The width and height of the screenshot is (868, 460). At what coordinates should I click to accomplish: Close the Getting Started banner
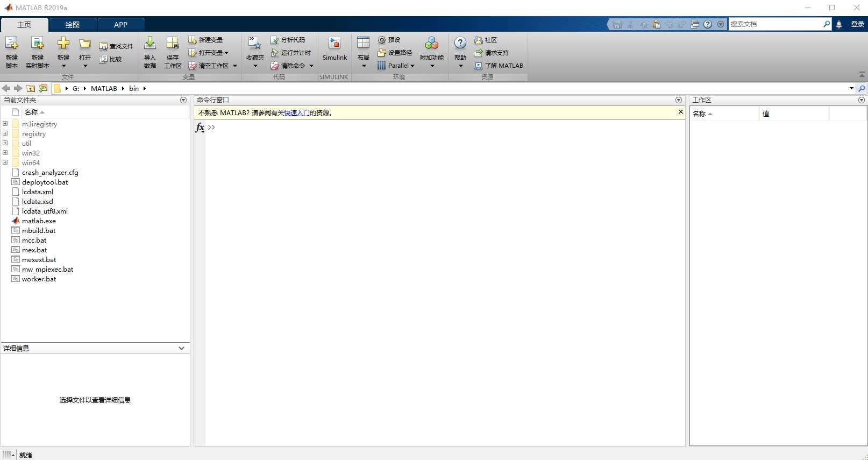(680, 112)
